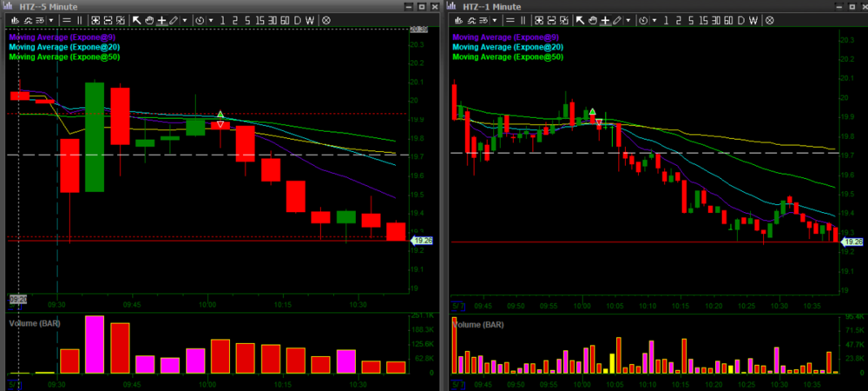Viewport: 868px width, 391px height.
Task: Set the 5 Minute chart to 60-minute interval
Action: click(286, 19)
